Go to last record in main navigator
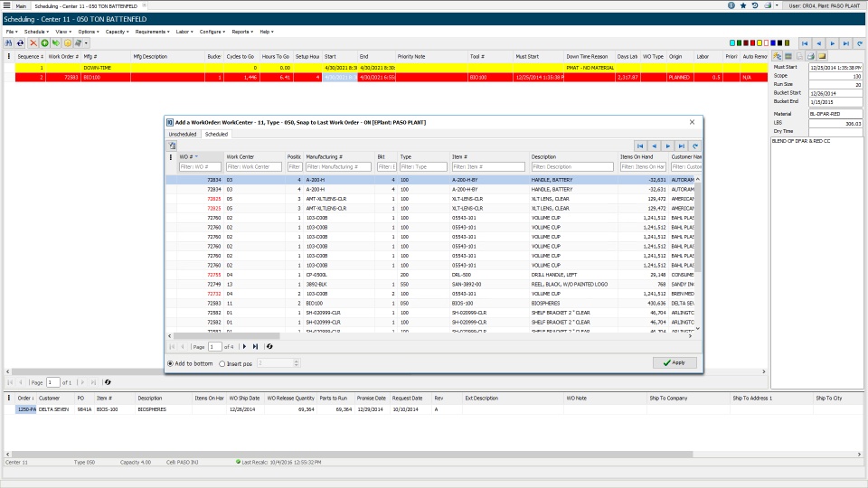This screenshot has width=868, height=488. [x=846, y=43]
